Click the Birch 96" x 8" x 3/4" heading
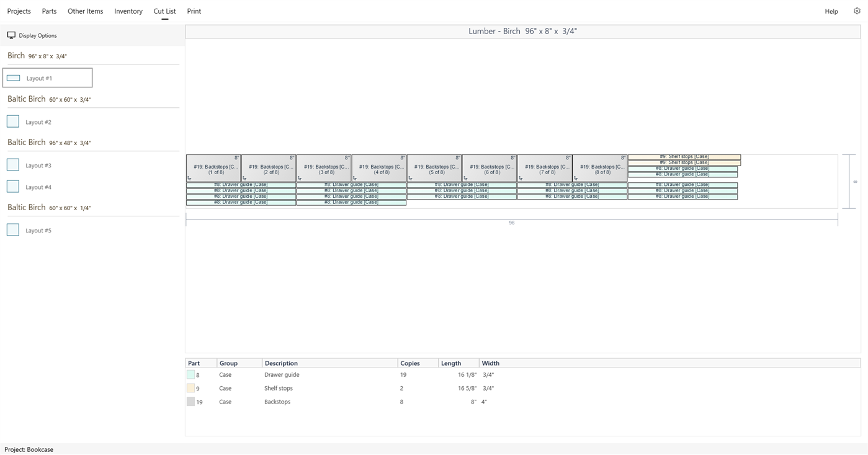 tap(37, 56)
